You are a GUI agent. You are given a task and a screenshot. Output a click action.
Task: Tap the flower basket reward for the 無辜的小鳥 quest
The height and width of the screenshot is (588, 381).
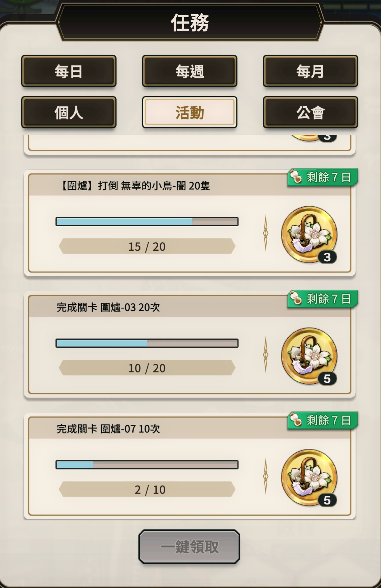[x=309, y=234]
